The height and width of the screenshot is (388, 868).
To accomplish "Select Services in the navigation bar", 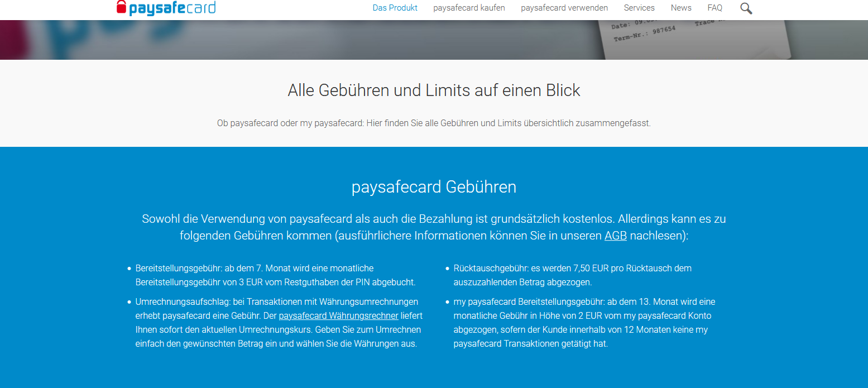I will tap(639, 8).
